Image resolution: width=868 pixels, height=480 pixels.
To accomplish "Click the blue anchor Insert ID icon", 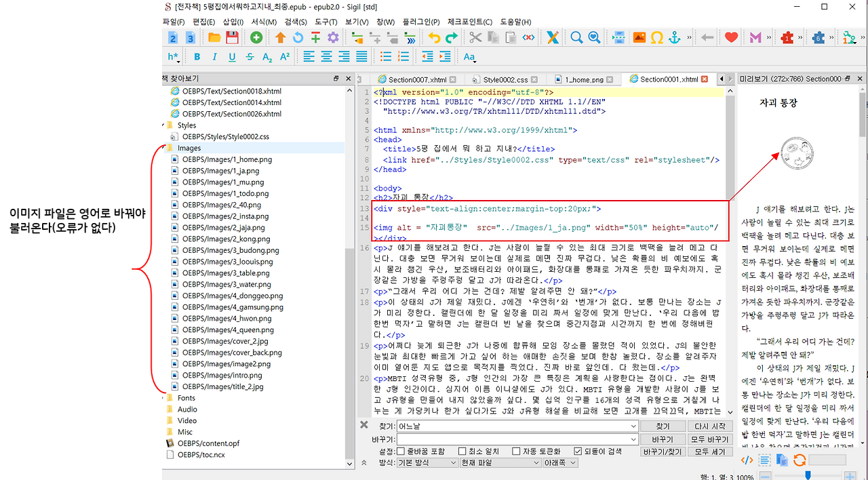I will 674,38.
